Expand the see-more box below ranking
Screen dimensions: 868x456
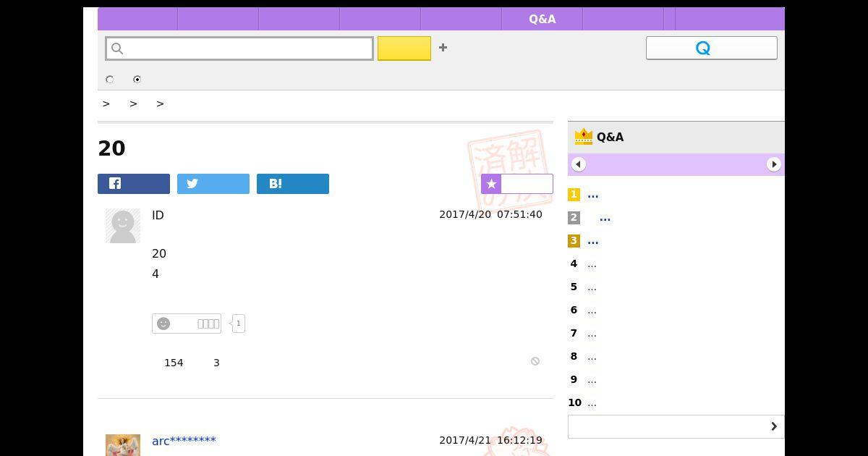(x=676, y=426)
